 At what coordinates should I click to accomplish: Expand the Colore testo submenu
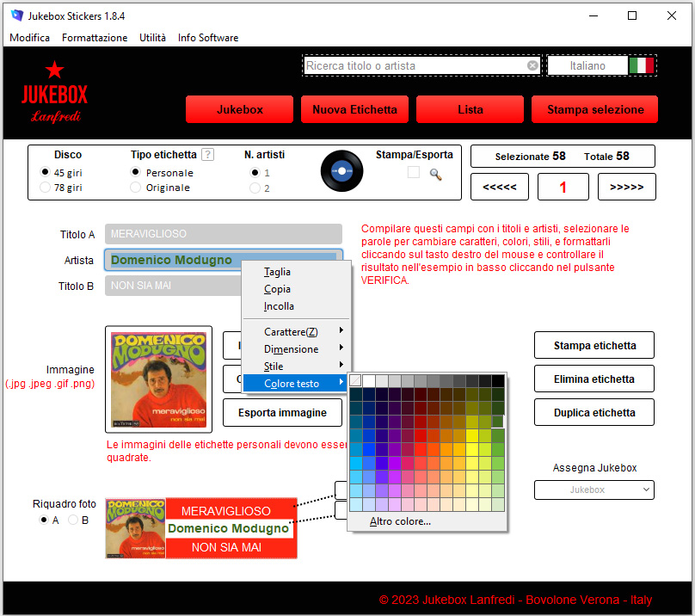click(x=297, y=383)
